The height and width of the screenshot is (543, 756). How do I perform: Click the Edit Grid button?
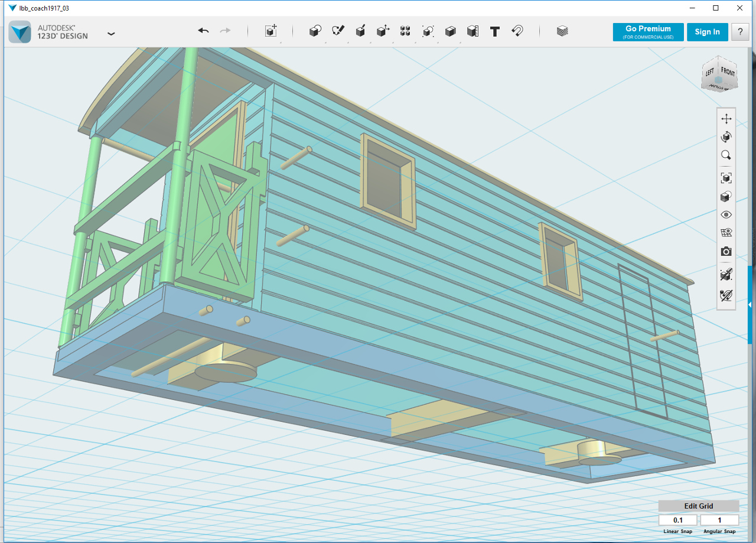(699, 506)
